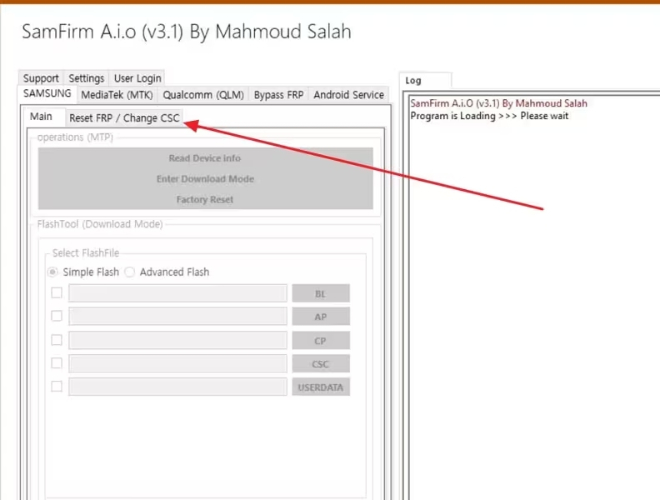Open the Settings tab
Image resolution: width=660 pixels, height=500 pixels.
[x=86, y=78]
